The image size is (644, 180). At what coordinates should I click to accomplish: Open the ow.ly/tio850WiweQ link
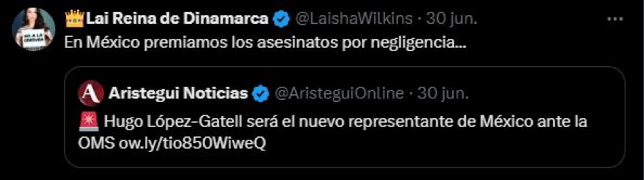[x=192, y=143]
